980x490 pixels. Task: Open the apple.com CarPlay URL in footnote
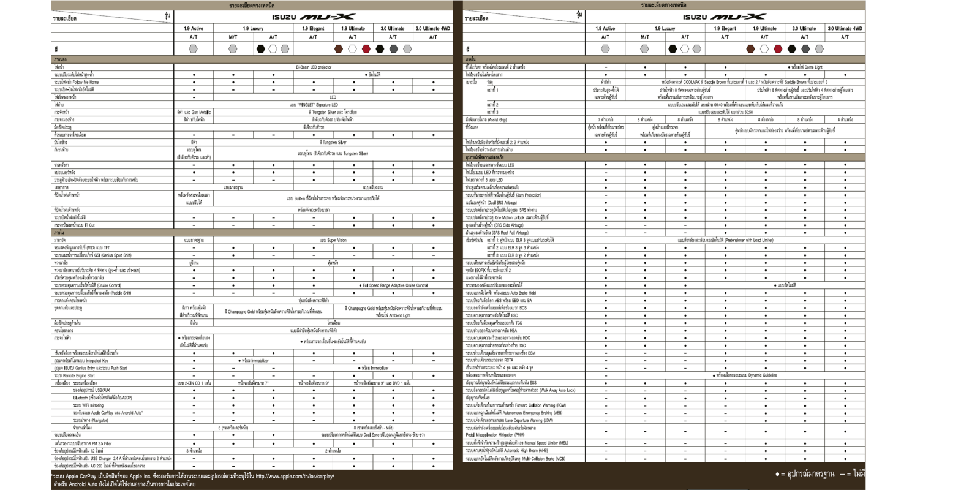(295, 476)
